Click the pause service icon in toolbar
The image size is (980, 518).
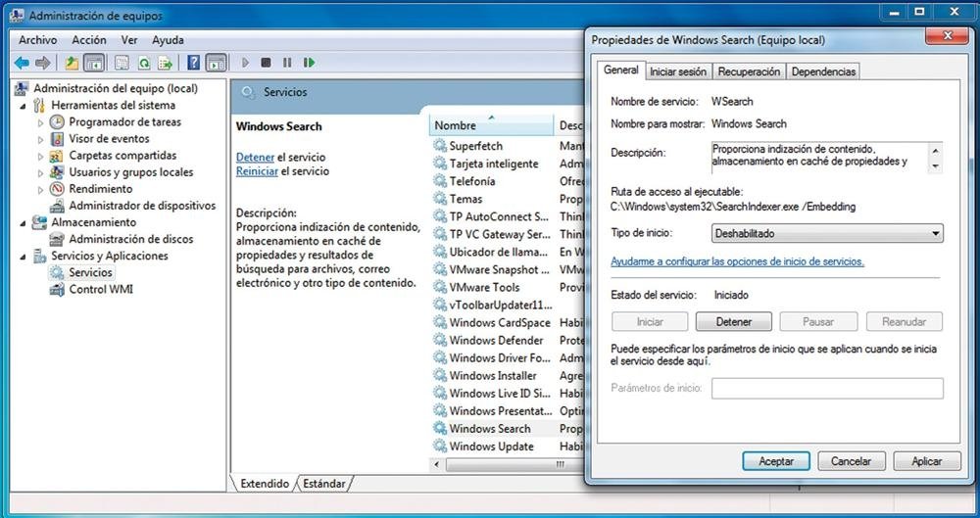pos(287,63)
